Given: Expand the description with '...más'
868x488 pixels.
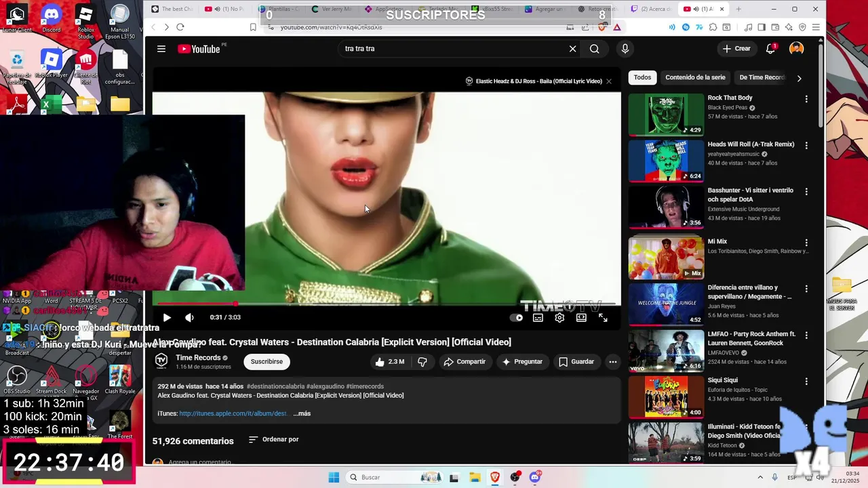Looking at the screenshot, I should click(x=302, y=413).
